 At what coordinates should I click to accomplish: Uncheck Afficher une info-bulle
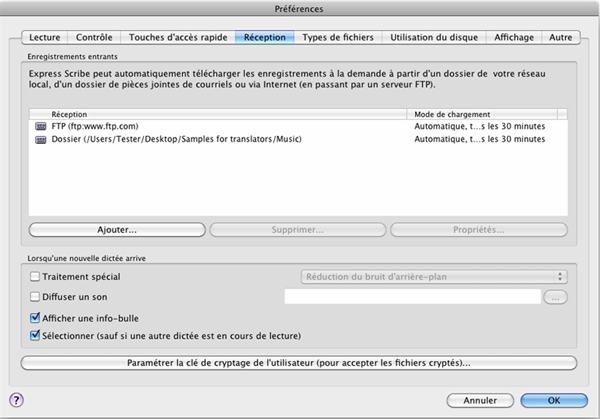[x=36, y=316]
